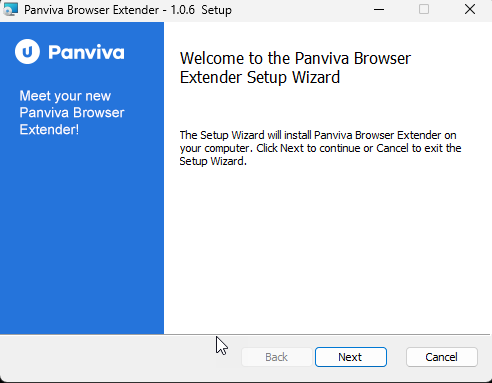Minimize the setup window
This screenshot has height=383, width=492.
point(379,9)
